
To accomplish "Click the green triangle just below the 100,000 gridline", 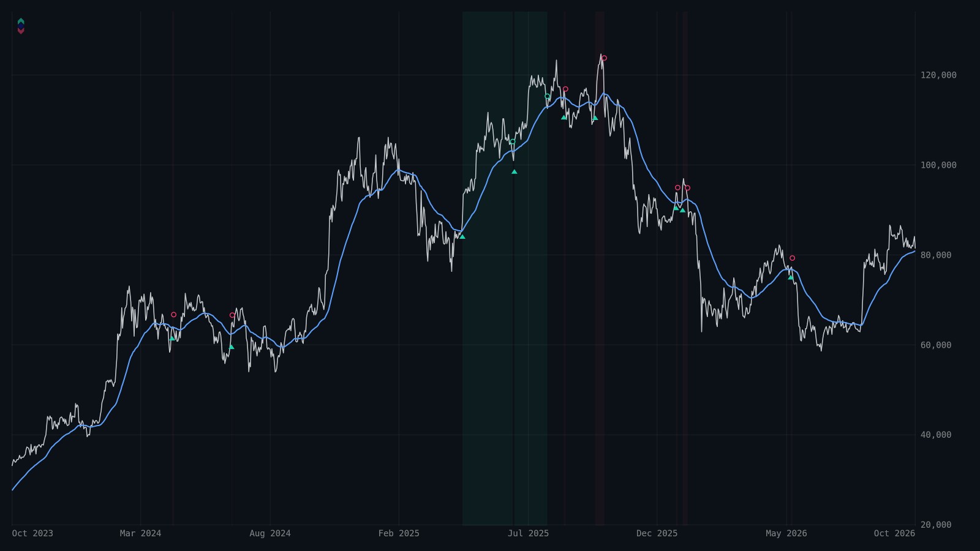I will (514, 171).
